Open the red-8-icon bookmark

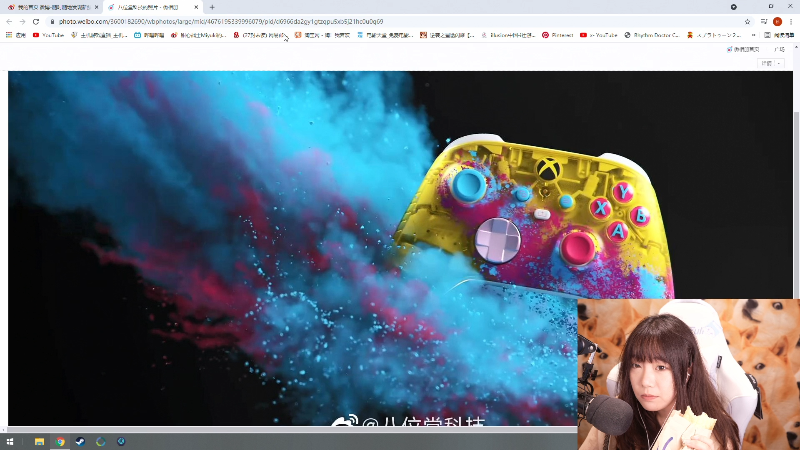pyautogui.click(x=260, y=35)
